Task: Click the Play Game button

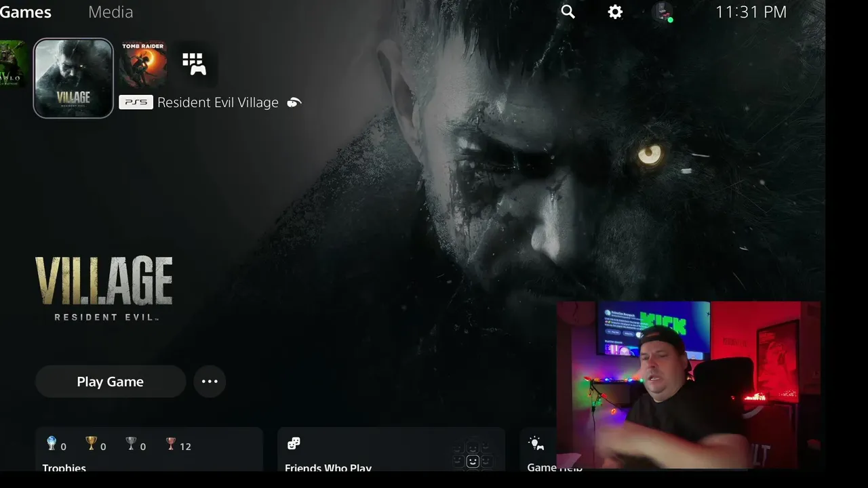Action: pyautogui.click(x=111, y=382)
